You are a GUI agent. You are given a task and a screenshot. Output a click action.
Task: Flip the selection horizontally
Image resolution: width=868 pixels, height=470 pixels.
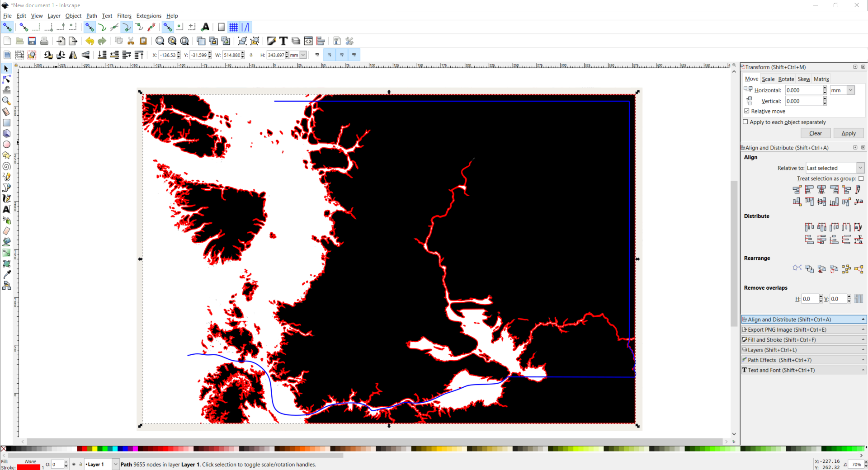73,55
